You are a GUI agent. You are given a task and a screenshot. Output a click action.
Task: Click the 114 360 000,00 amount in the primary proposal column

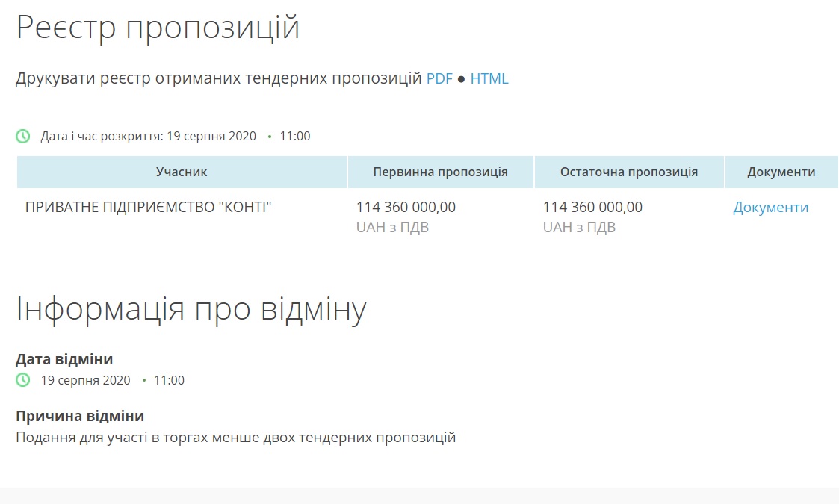point(406,208)
